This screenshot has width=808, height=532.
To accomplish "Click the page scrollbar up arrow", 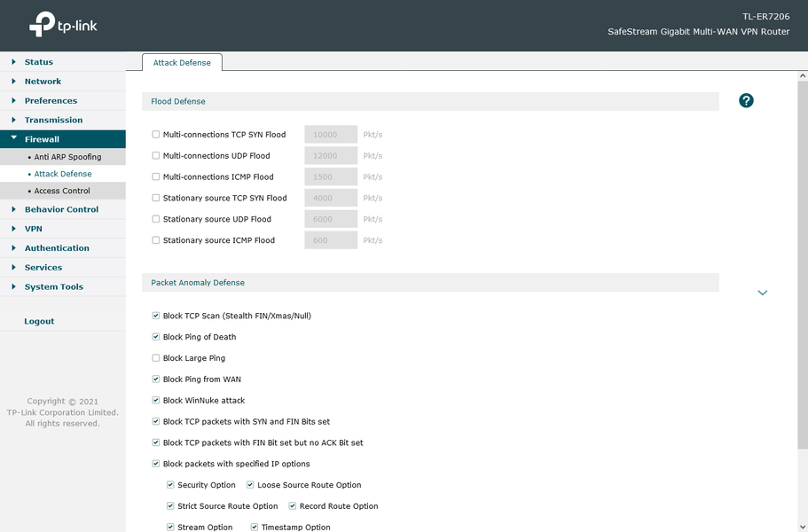I will (x=803, y=75).
